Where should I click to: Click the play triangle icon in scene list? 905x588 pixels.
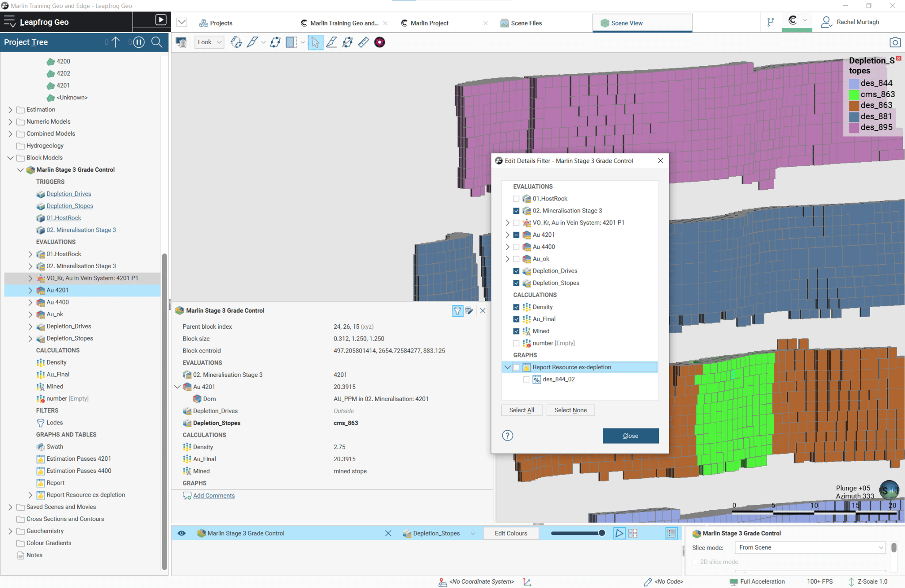point(619,533)
